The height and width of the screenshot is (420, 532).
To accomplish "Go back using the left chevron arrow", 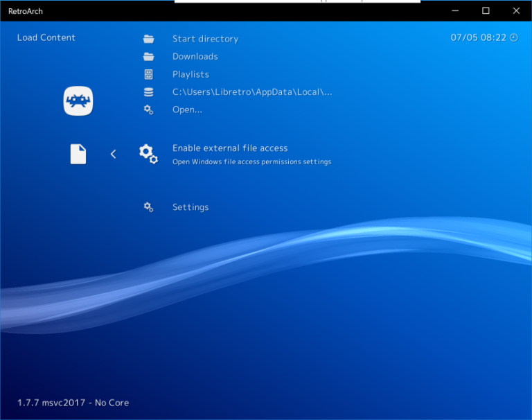I will [x=114, y=154].
